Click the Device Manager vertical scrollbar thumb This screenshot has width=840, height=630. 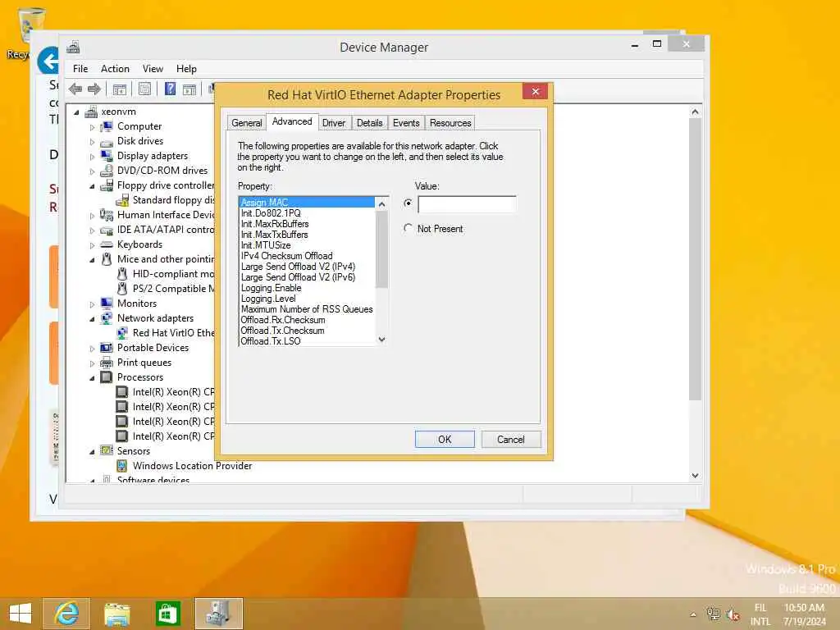(x=695, y=259)
